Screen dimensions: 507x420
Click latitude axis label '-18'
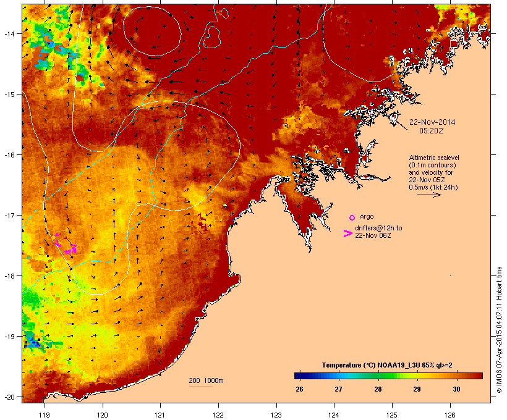click(x=9, y=275)
